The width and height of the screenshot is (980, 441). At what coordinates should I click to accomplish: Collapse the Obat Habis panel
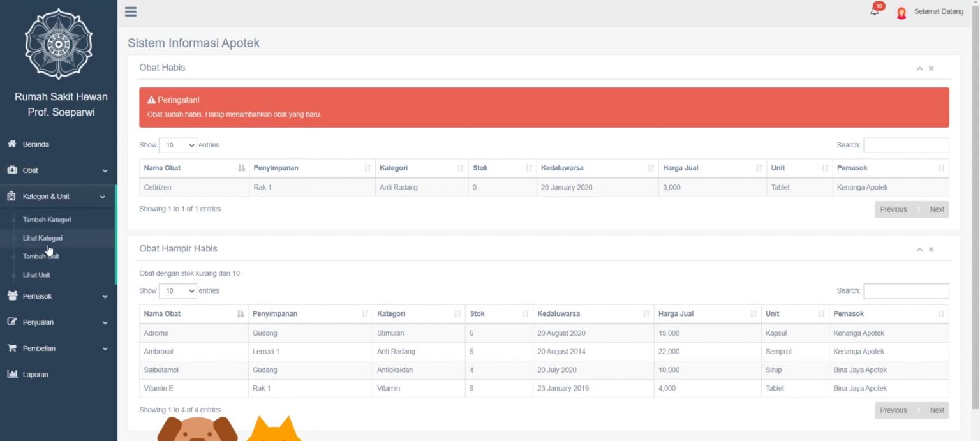(x=919, y=68)
